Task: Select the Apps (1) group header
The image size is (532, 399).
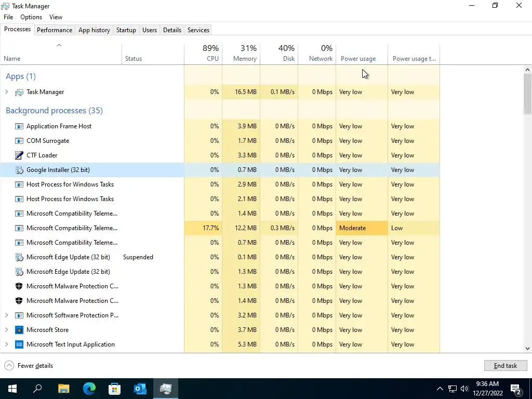Action: 21,76
